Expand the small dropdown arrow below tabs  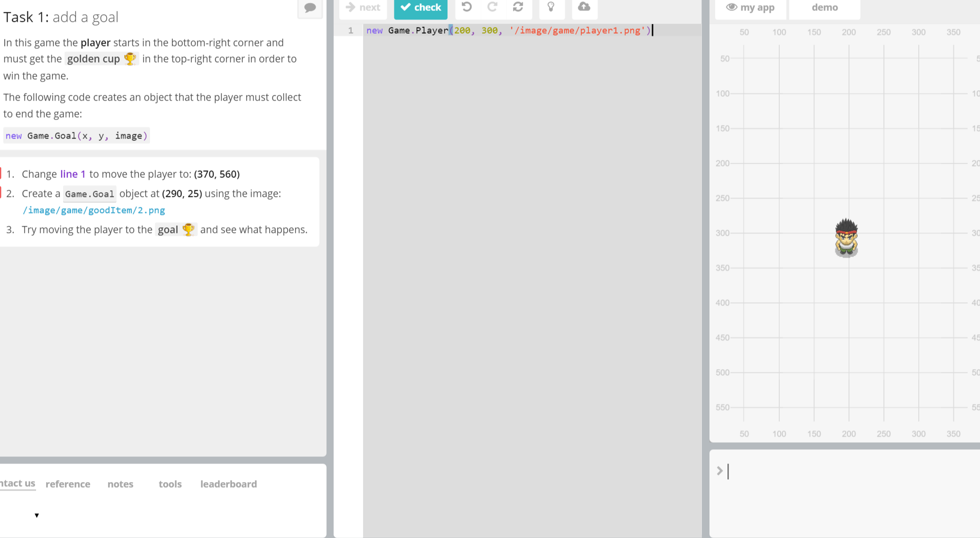[x=37, y=515]
